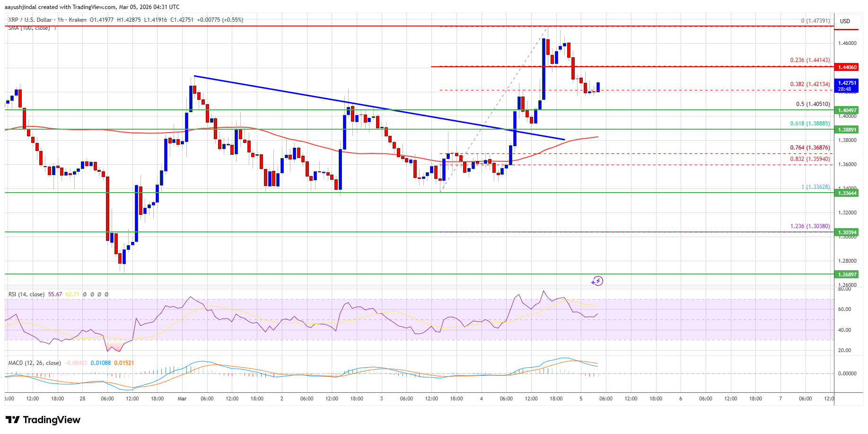Click the red price flag showing 1.44060

(x=847, y=67)
